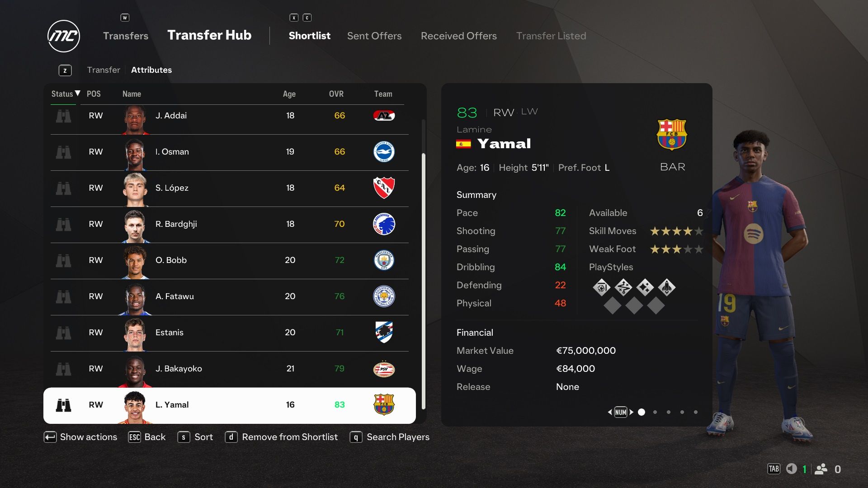Click the Show actions arrow icon

(x=49, y=437)
